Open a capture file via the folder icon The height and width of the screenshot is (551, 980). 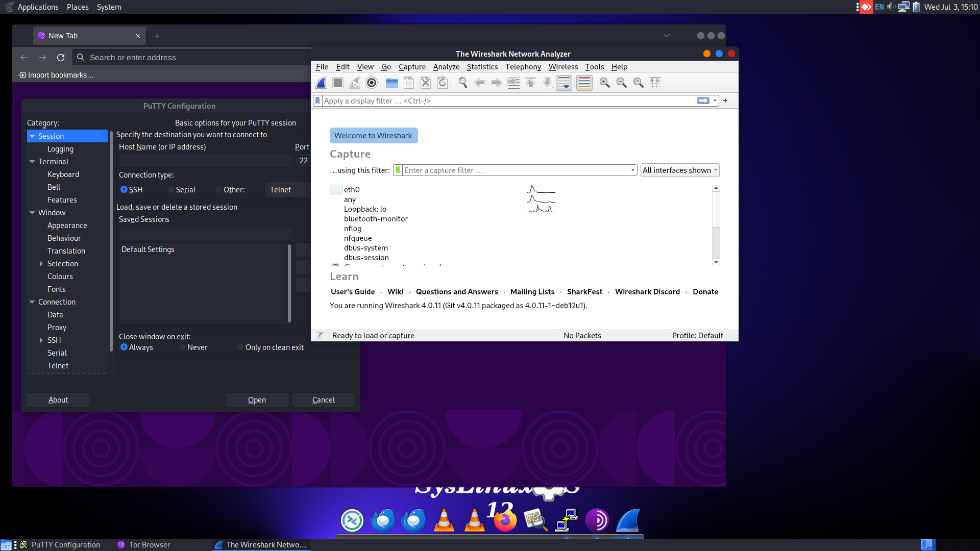[392, 83]
